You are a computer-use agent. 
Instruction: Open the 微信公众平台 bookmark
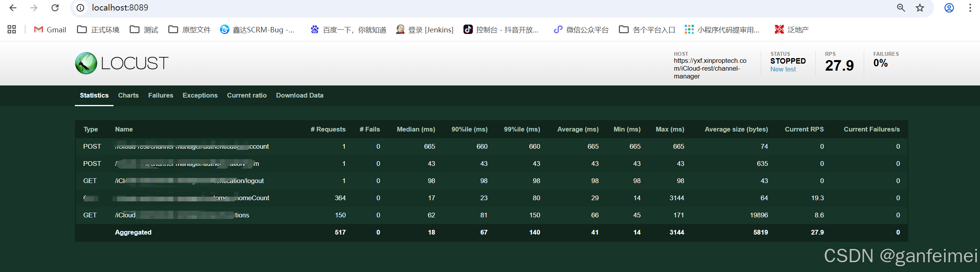coord(581,30)
